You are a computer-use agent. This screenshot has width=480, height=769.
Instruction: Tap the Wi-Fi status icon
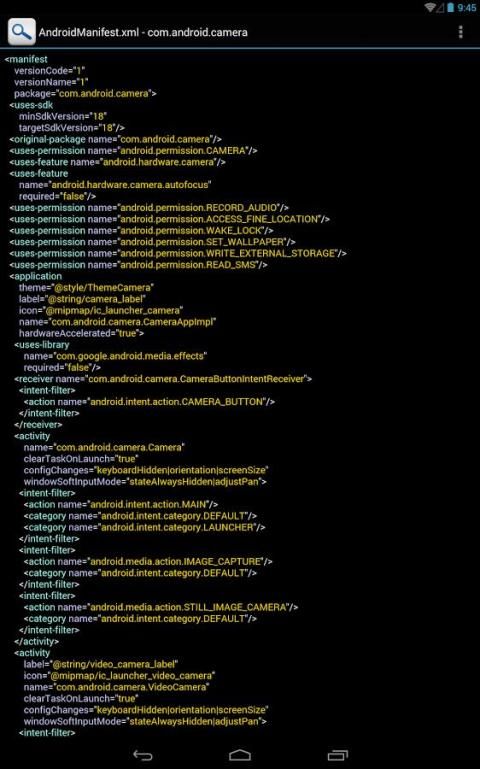431,7
